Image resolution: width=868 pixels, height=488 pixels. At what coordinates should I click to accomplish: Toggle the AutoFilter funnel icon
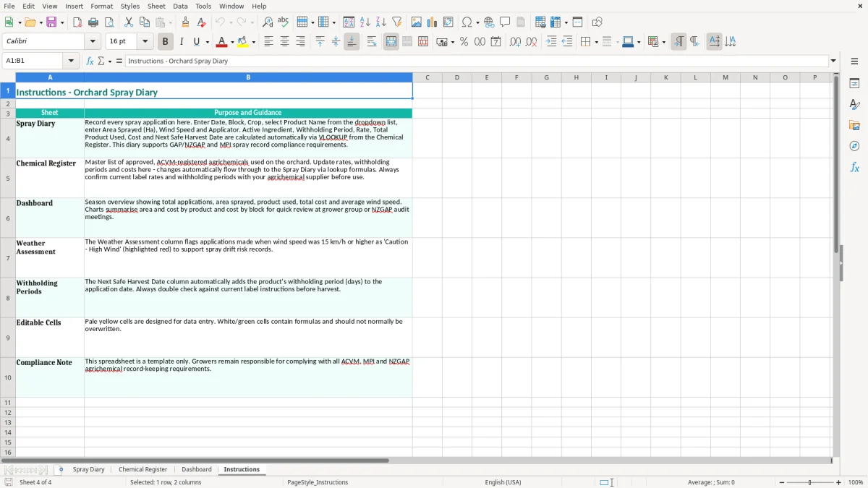pyautogui.click(x=397, y=22)
